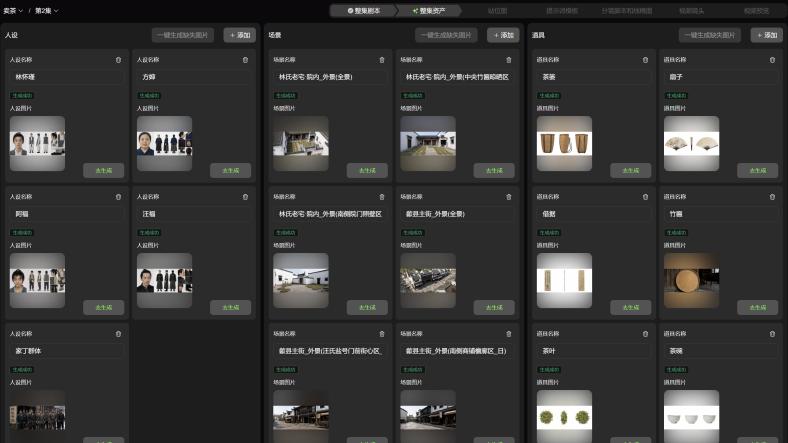Delete the 茶篓 prop card

645,60
